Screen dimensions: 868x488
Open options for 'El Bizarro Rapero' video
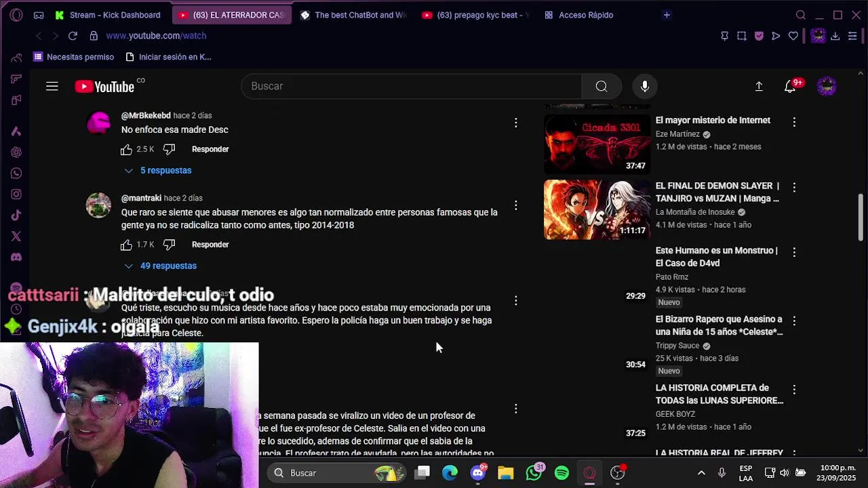click(794, 321)
